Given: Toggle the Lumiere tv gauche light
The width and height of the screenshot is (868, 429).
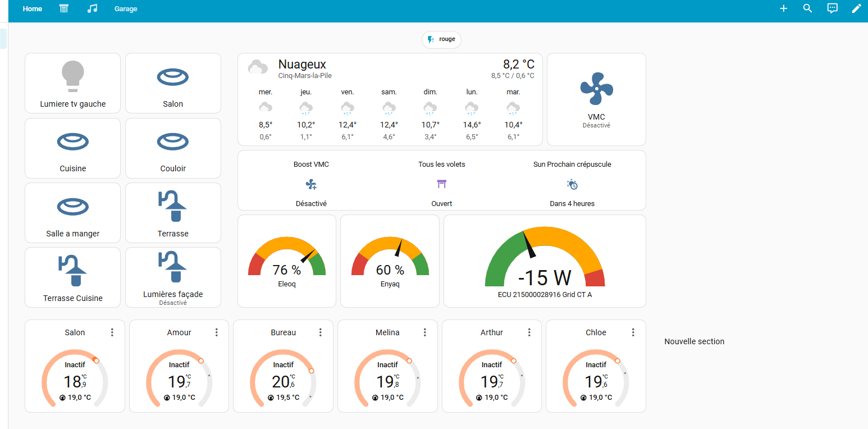Looking at the screenshot, I should pos(73,76).
